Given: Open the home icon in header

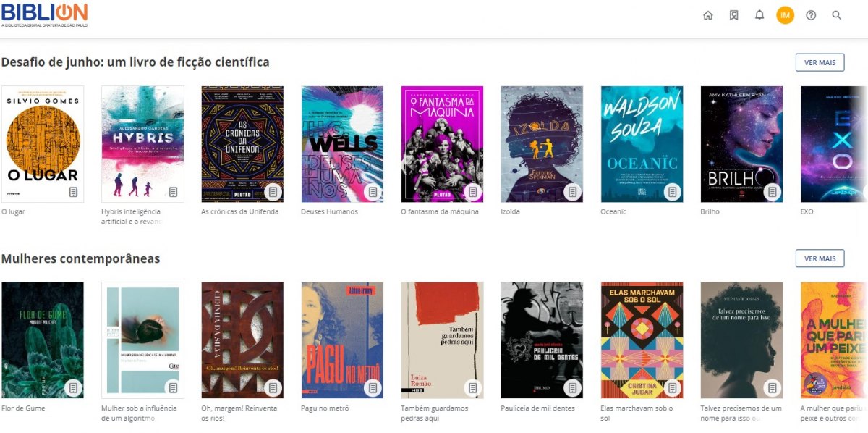Looking at the screenshot, I should 708,15.
